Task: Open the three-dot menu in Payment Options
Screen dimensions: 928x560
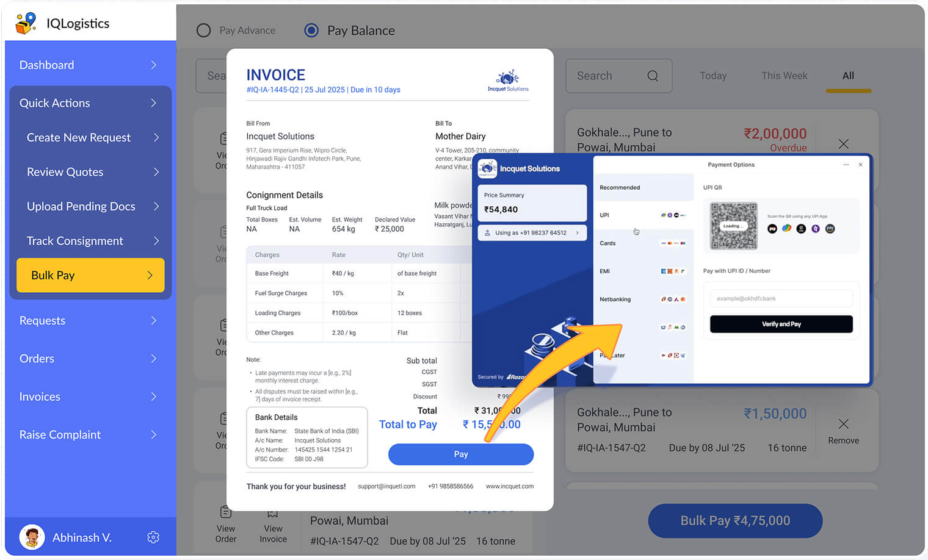Action: click(x=846, y=164)
